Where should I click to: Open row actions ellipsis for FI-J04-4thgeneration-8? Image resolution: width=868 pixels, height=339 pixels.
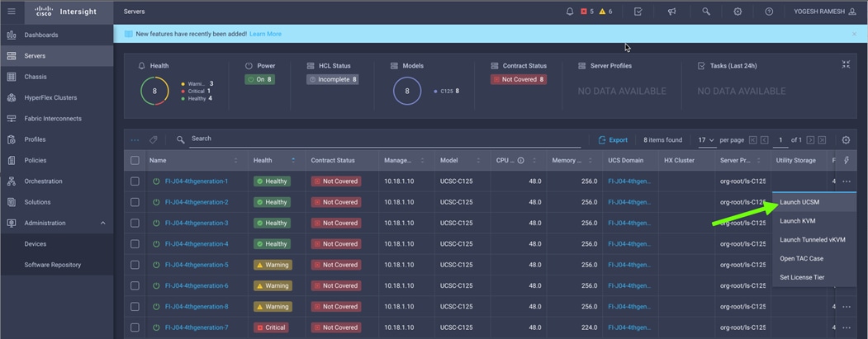846,306
